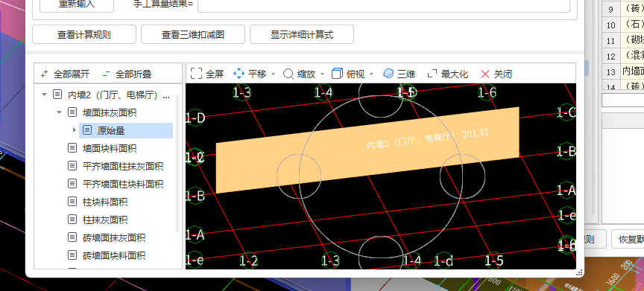Viewport: 644px width, 291px height.
Task: Open 查看计算规则
Action: click(83, 34)
